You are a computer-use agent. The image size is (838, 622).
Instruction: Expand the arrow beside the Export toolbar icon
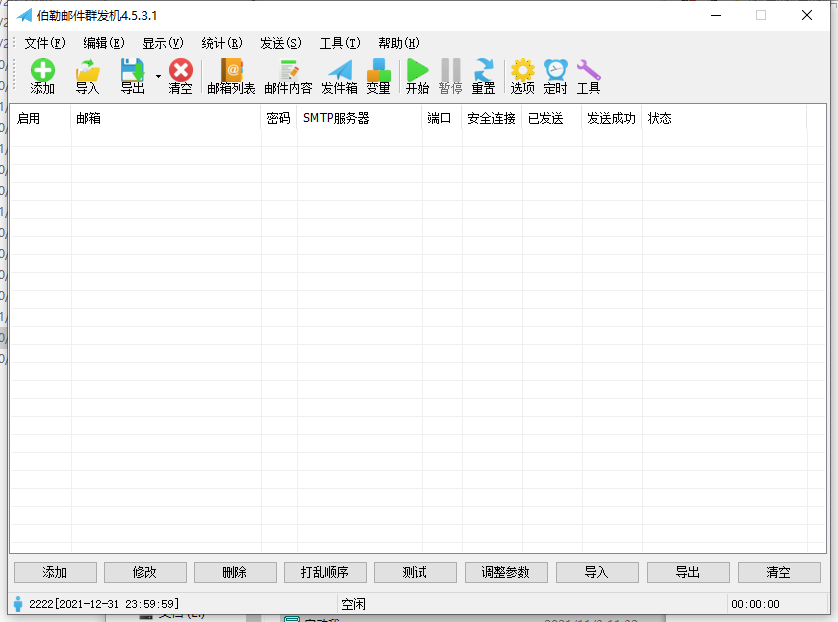point(158,76)
